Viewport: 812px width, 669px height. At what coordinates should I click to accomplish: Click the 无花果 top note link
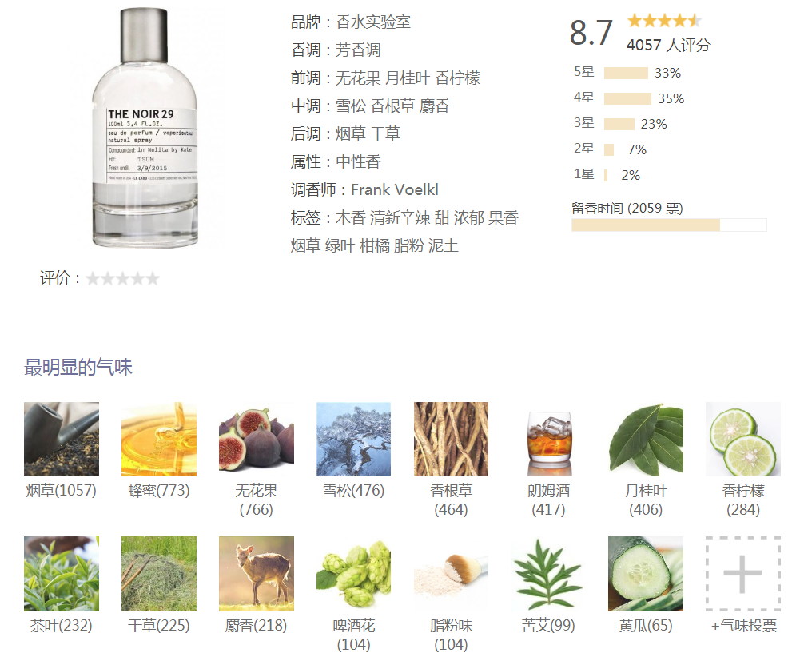358,78
